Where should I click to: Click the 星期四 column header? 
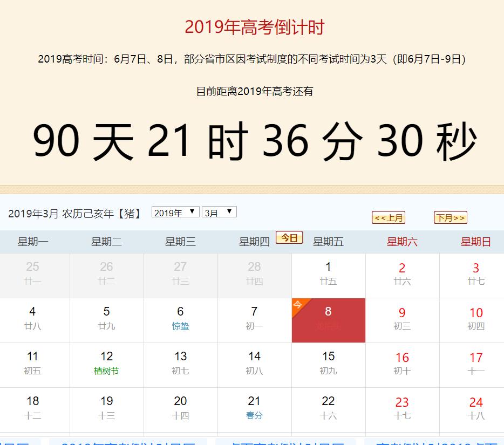(255, 242)
